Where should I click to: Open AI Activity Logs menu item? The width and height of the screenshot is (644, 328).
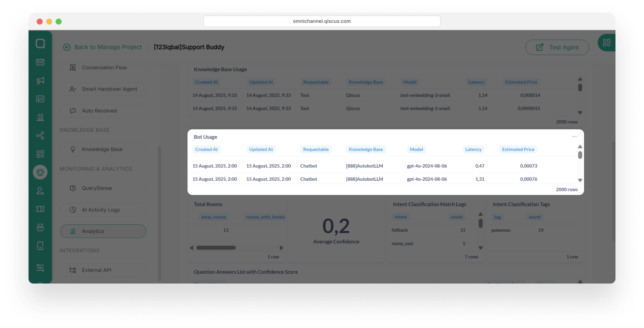coord(103,210)
